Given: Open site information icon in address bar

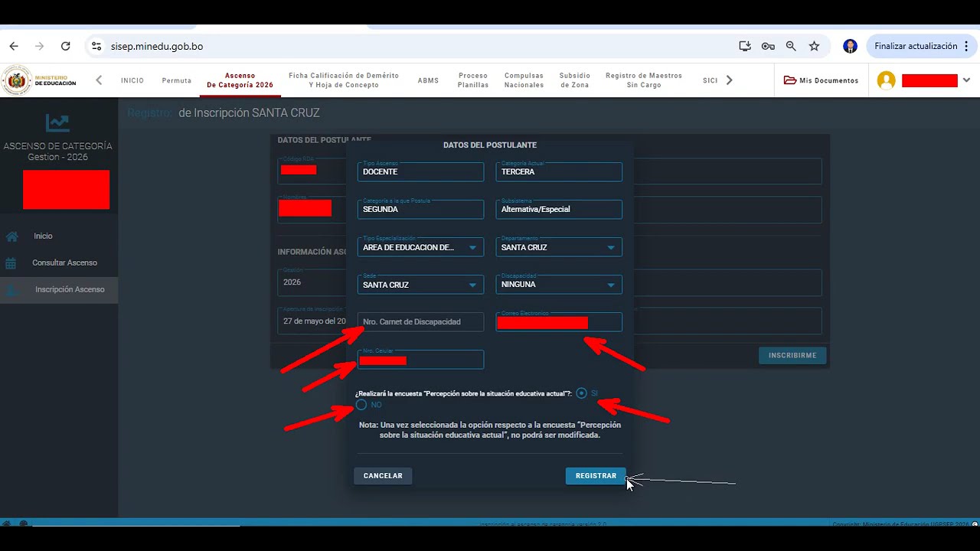Looking at the screenshot, I should (x=96, y=46).
